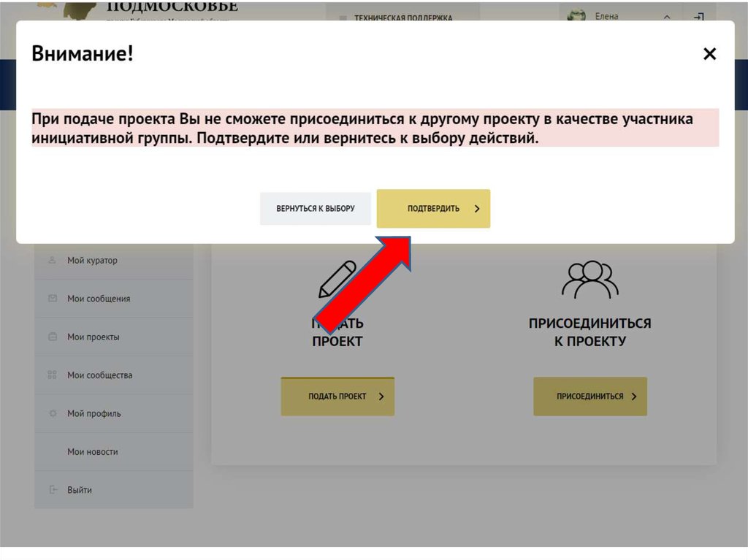
Task: Open ТЕХНИЧЕСКАЯ ПОДДЕРЖКА link in header
Action: tap(403, 18)
